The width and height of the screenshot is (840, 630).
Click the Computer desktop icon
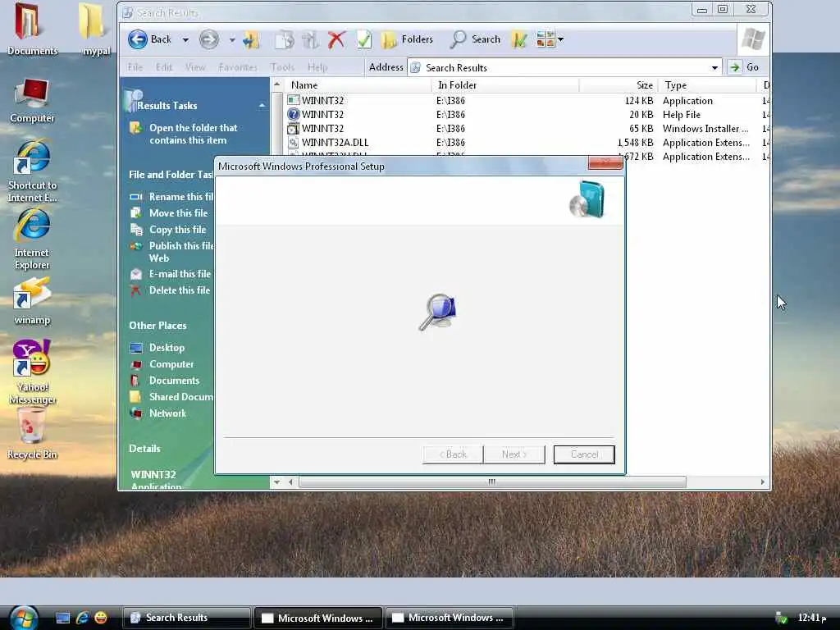[x=32, y=101]
